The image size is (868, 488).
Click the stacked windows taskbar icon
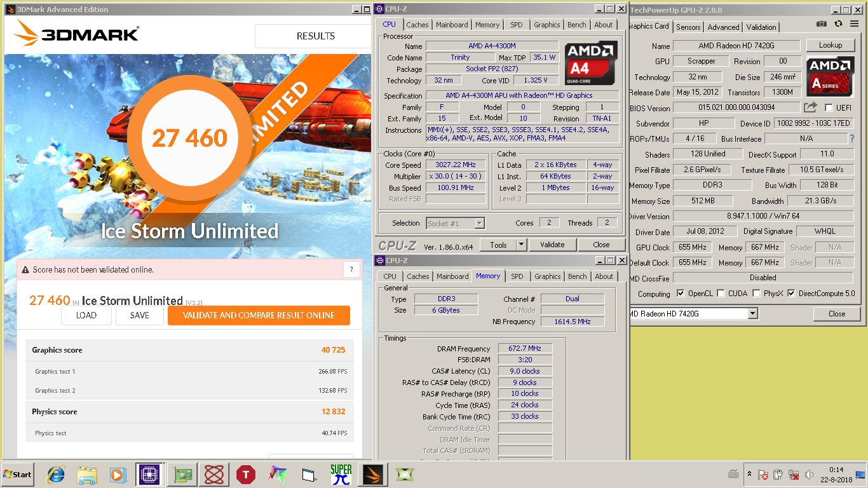[309, 474]
